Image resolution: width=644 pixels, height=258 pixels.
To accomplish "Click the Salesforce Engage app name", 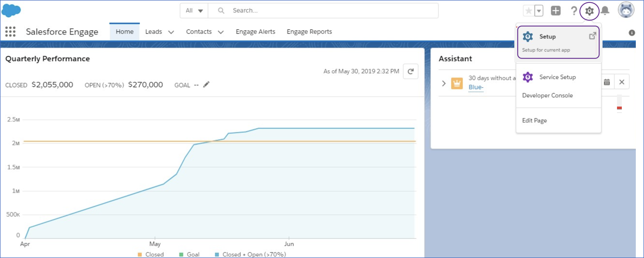I will pyautogui.click(x=62, y=32).
